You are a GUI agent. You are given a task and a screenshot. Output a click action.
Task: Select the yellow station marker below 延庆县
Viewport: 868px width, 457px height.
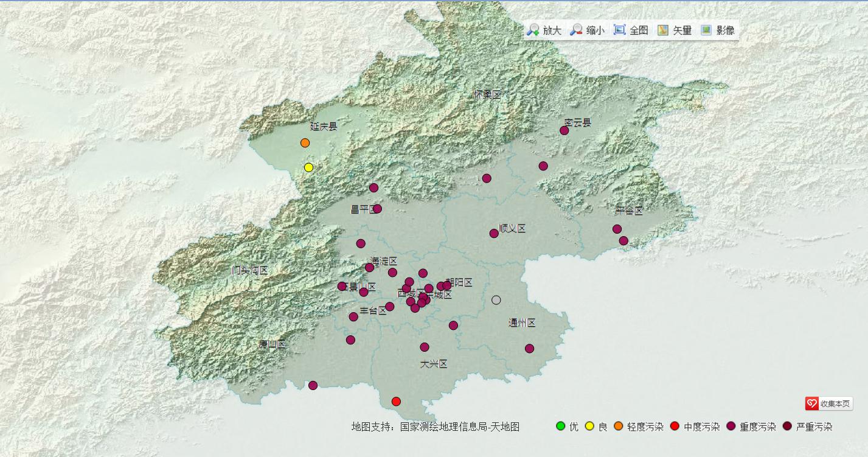(308, 167)
